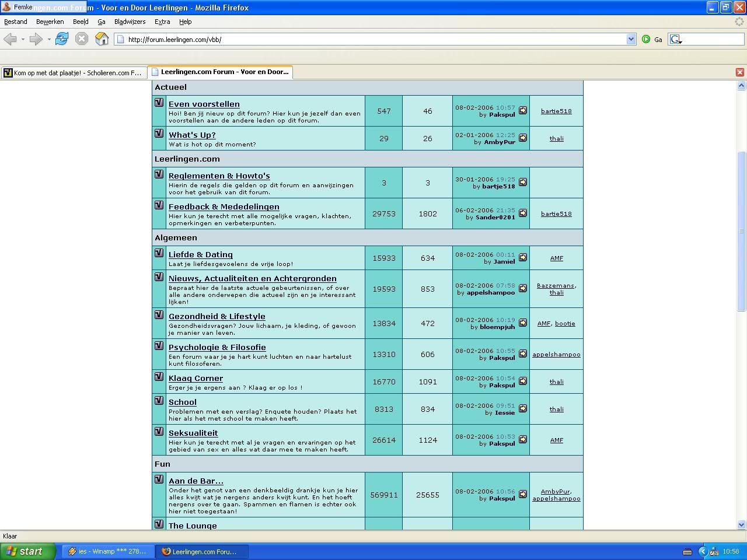The height and width of the screenshot is (560, 747).
Task: Click the Google search input box
Action: coord(714,39)
